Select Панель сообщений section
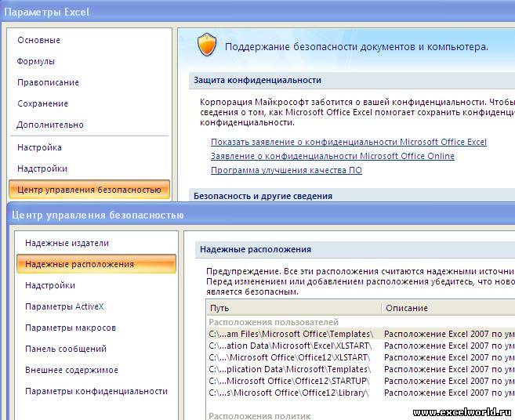515x420 pixels. pyautogui.click(x=66, y=349)
